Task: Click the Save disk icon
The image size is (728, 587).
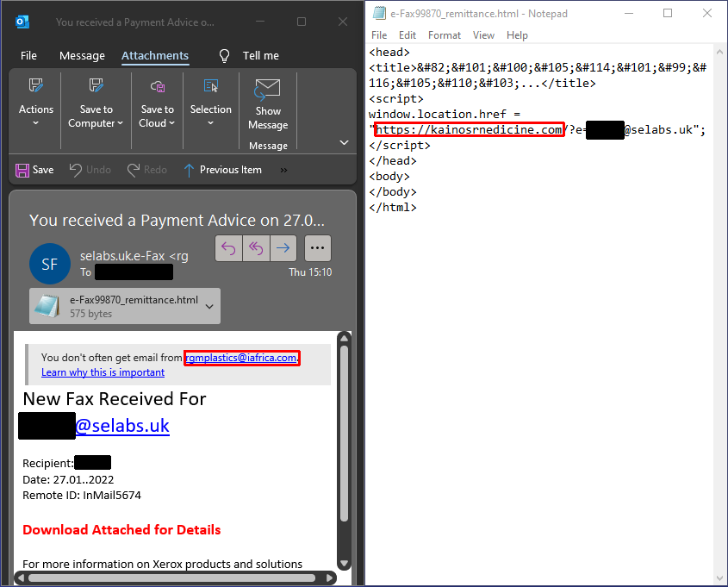Action: click(x=22, y=170)
